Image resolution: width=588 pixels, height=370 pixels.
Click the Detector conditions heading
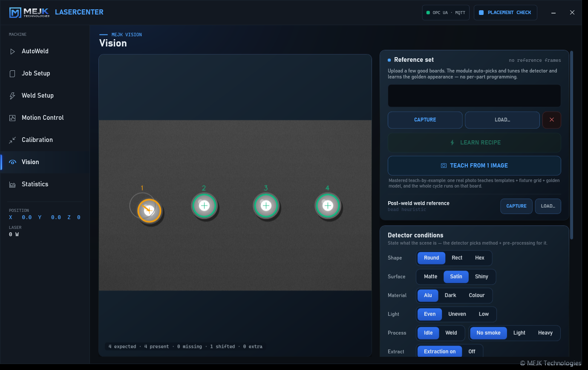coord(415,235)
